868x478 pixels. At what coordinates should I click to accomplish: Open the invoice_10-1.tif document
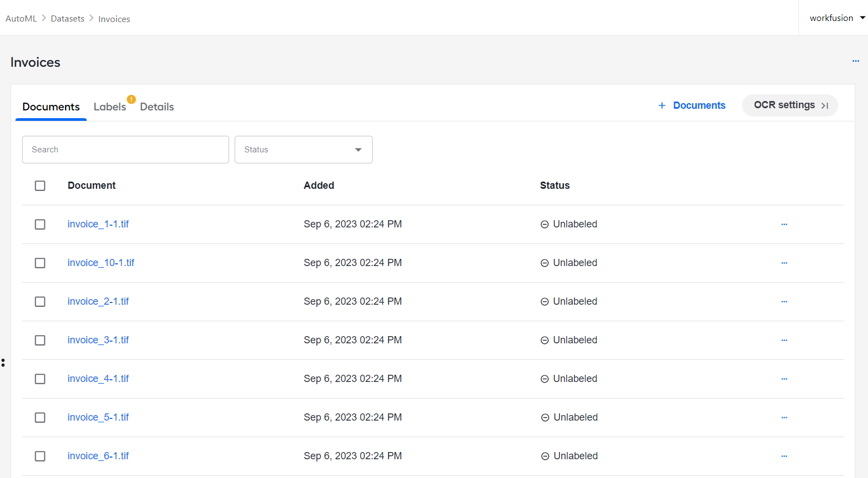click(x=101, y=263)
